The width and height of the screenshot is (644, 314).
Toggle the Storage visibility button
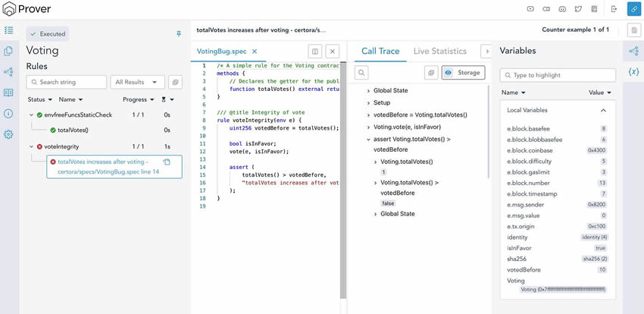point(463,73)
